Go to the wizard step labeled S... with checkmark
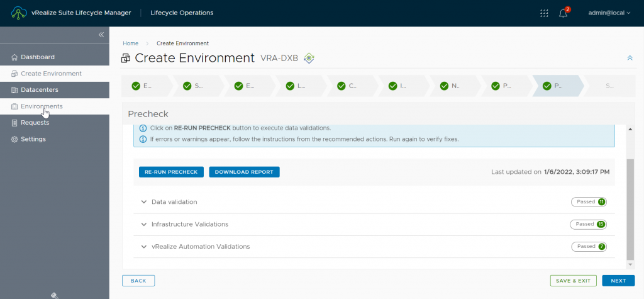 (x=197, y=86)
